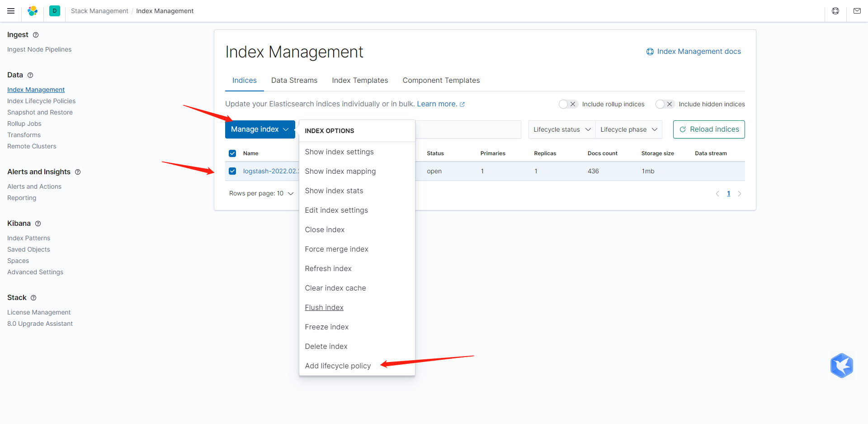This screenshot has height=424, width=868.
Task: Click the Reload indices button
Action: 709,129
